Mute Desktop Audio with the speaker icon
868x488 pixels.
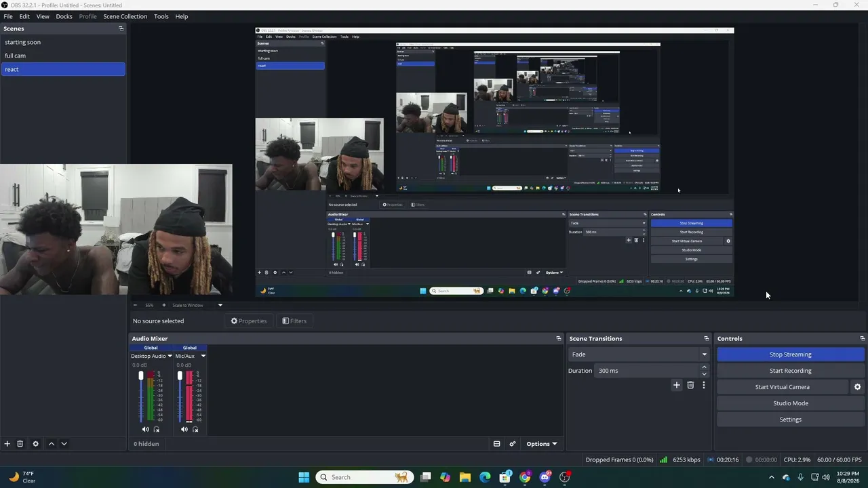[145, 429]
